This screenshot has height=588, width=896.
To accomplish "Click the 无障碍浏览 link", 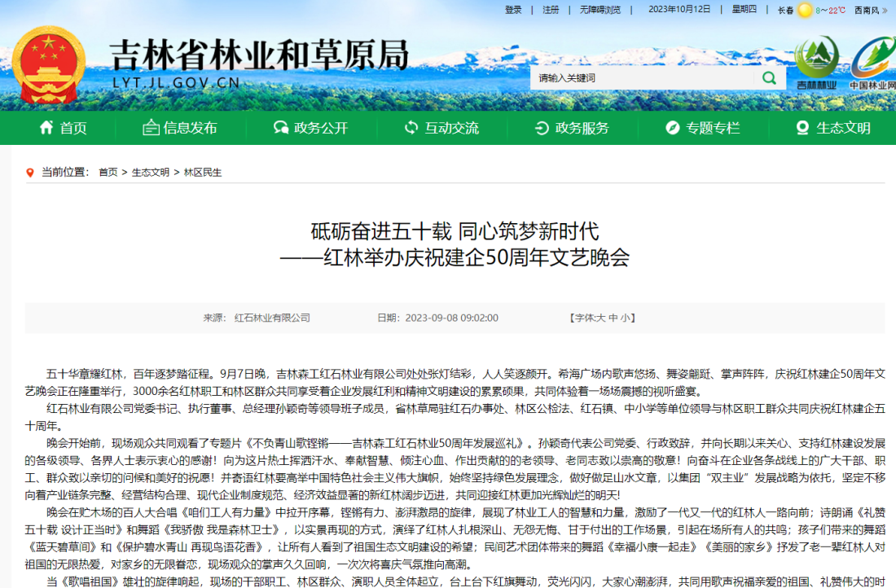I will [x=600, y=10].
